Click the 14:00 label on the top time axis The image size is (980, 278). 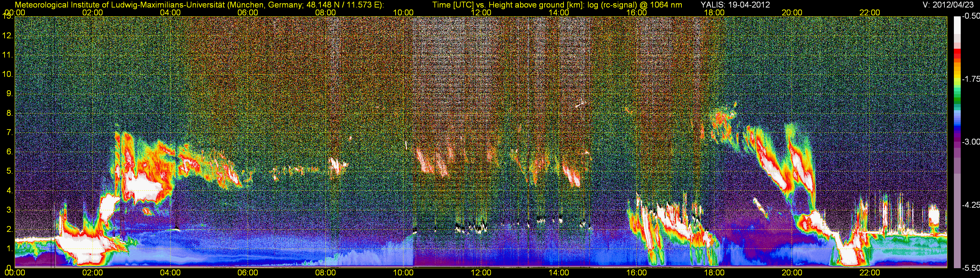[559, 12]
